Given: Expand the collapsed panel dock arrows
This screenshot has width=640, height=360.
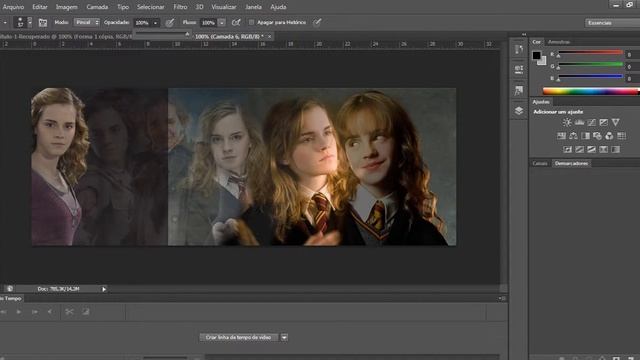Looking at the screenshot, I should point(524,34).
